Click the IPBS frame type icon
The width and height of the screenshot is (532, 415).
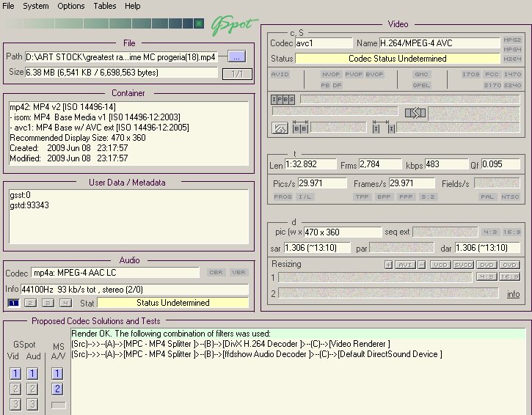click(x=283, y=99)
